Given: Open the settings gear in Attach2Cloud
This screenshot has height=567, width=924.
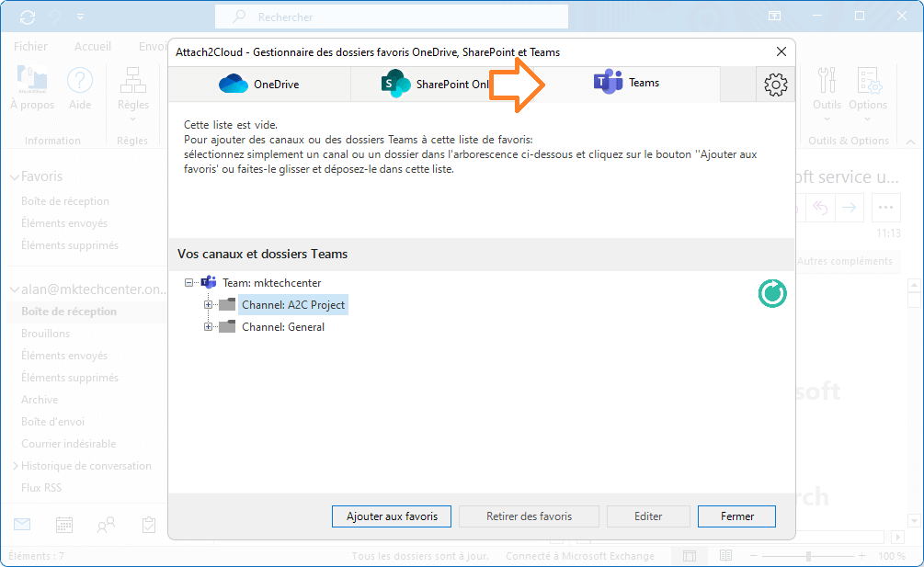Looking at the screenshot, I should [x=775, y=84].
